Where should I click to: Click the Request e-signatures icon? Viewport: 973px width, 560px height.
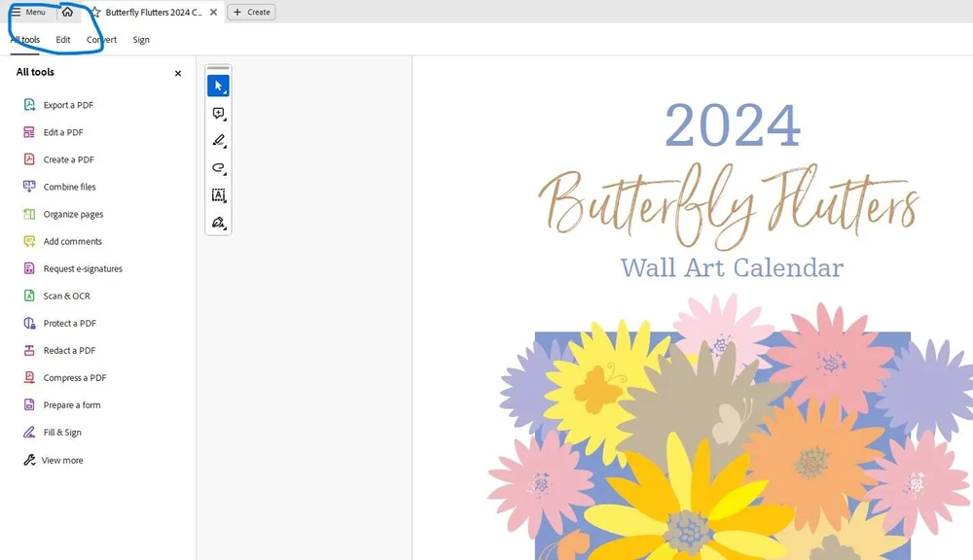pyautogui.click(x=29, y=268)
